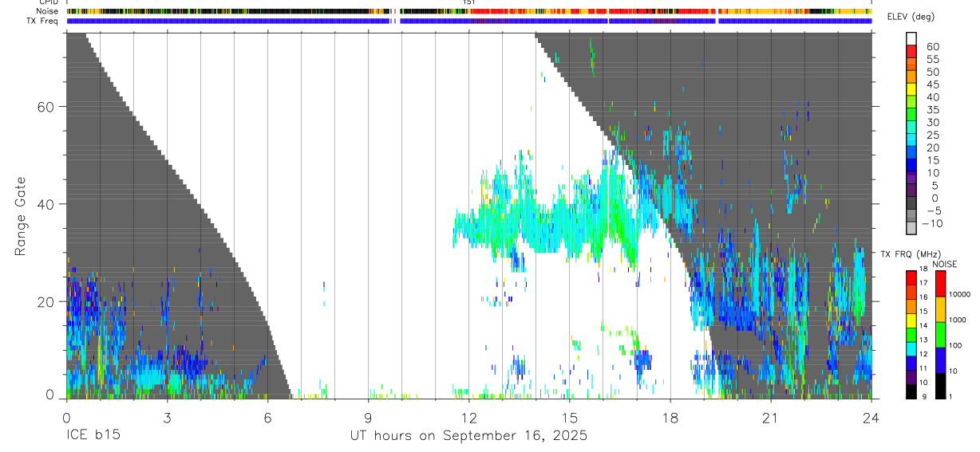Click the Range Gate axis title
The height and width of the screenshot is (452, 980).
click(21, 217)
